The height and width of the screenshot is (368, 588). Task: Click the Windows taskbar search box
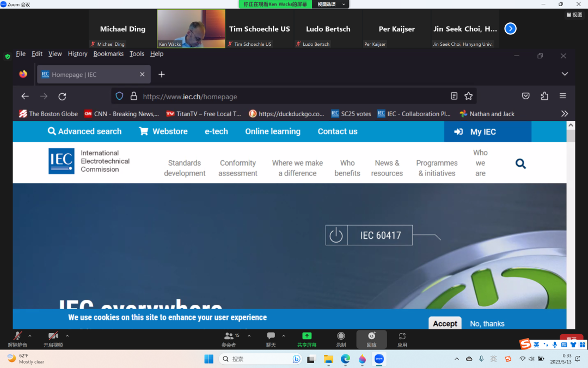(261, 359)
